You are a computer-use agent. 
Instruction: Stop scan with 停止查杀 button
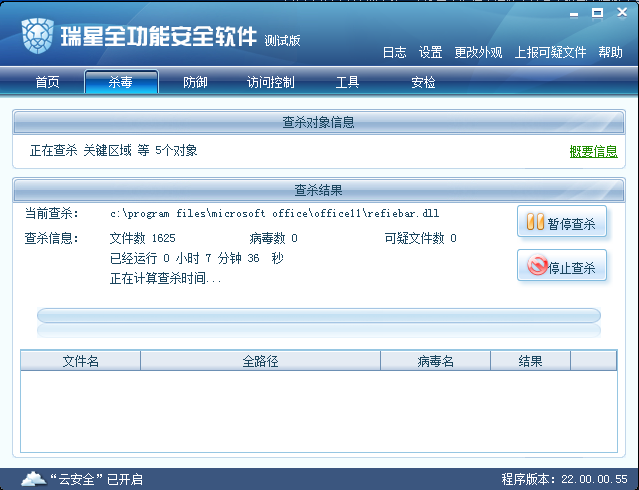pyautogui.click(x=562, y=265)
